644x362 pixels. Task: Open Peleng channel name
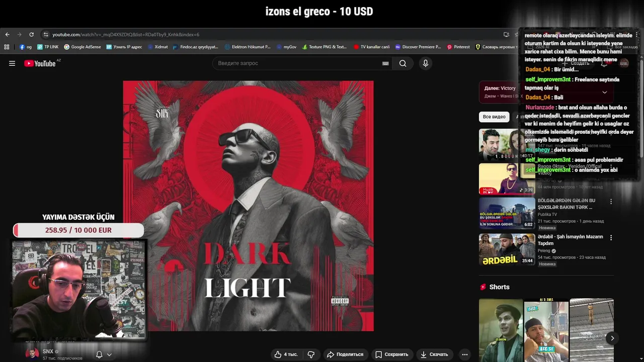(x=544, y=250)
